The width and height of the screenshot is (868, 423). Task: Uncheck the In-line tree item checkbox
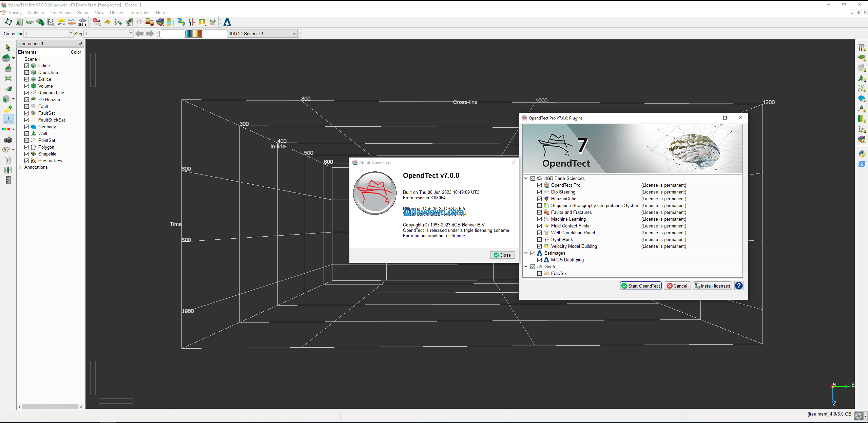(27, 66)
